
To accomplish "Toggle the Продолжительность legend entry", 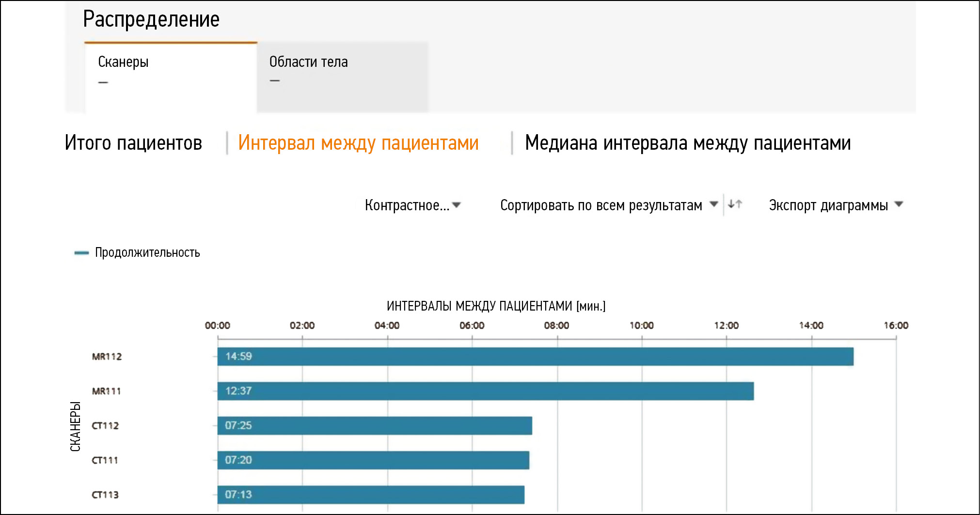I will tap(147, 252).
